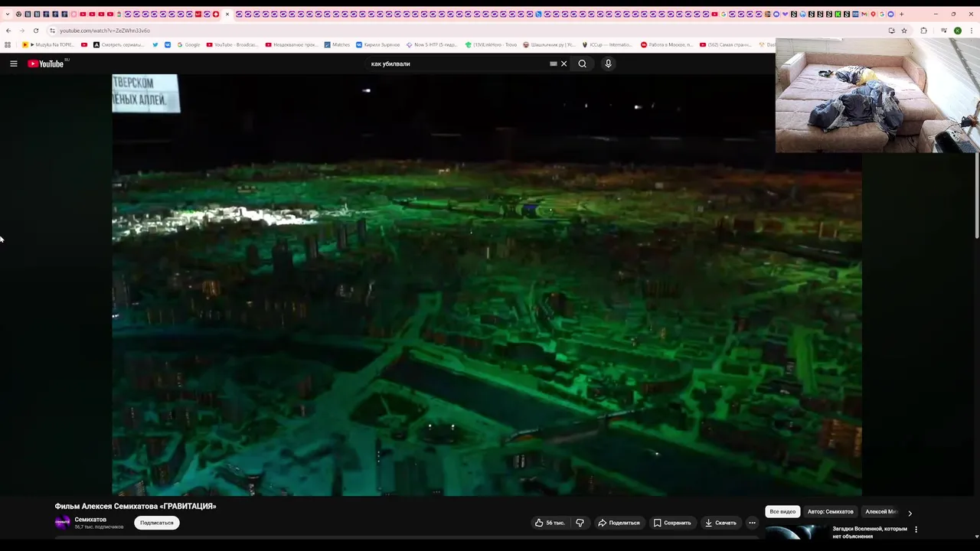
Task: Open the Работа в Москве bookmark
Action: 667,44
